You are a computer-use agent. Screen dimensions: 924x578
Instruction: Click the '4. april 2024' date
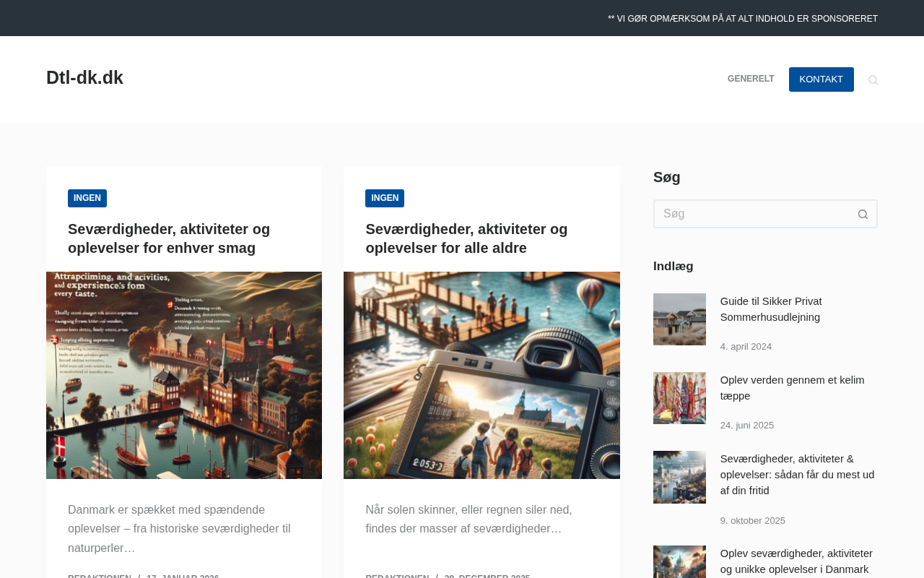[x=746, y=347]
